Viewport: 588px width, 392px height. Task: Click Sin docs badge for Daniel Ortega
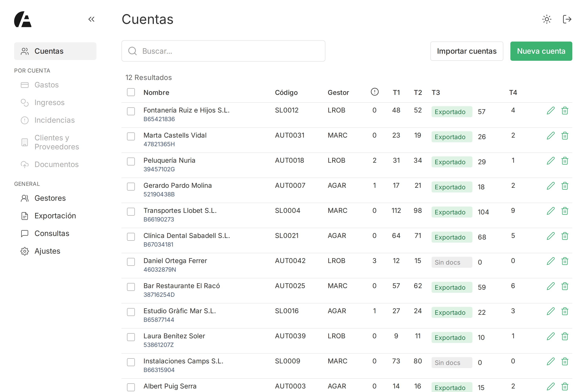452,262
